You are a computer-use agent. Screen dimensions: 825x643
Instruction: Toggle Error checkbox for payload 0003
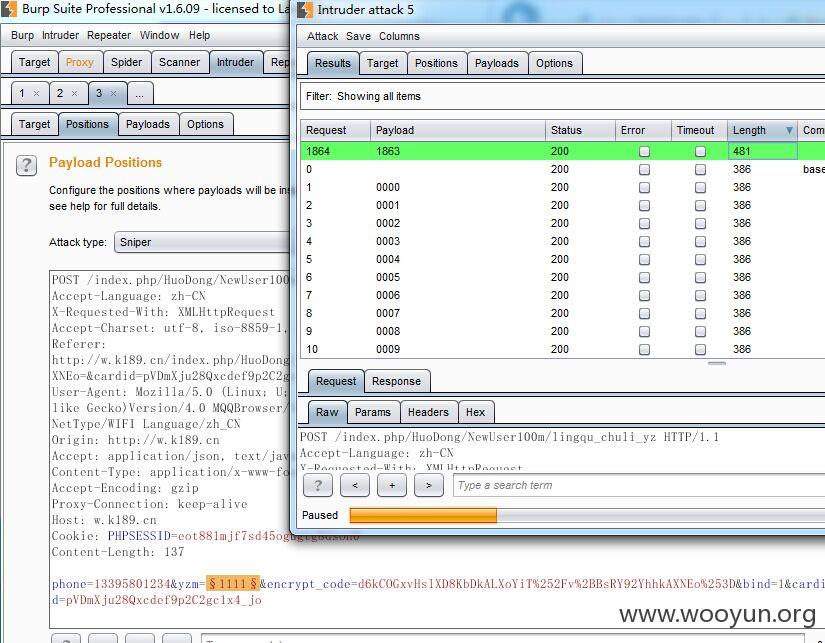(x=644, y=242)
